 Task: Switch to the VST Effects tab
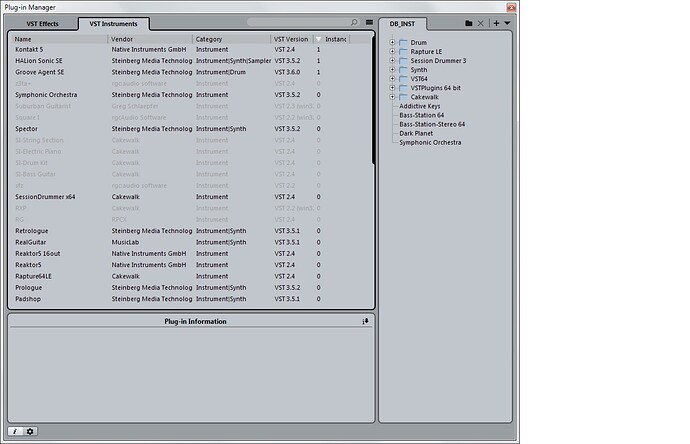[42, 24]
